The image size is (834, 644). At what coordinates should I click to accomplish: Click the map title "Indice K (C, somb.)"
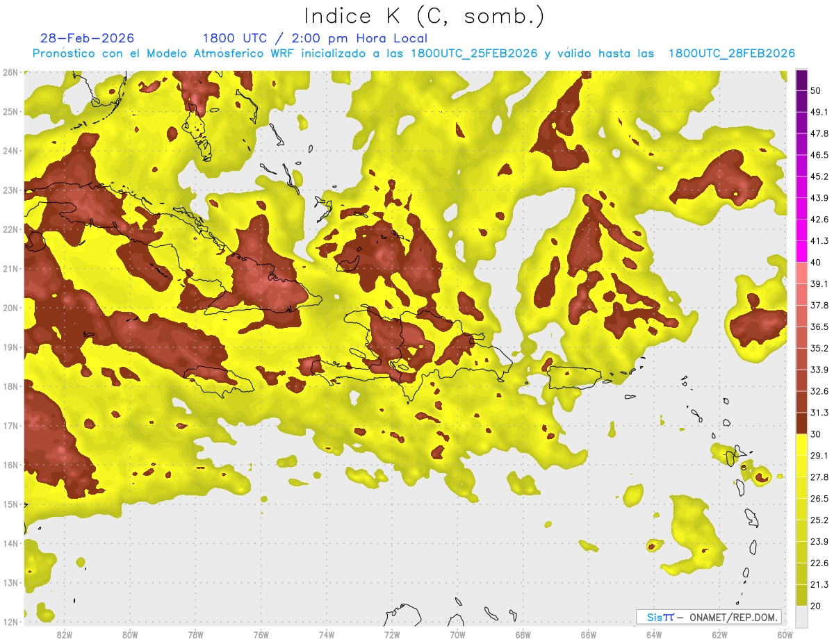pyautogui.click(x=425, y=17)
